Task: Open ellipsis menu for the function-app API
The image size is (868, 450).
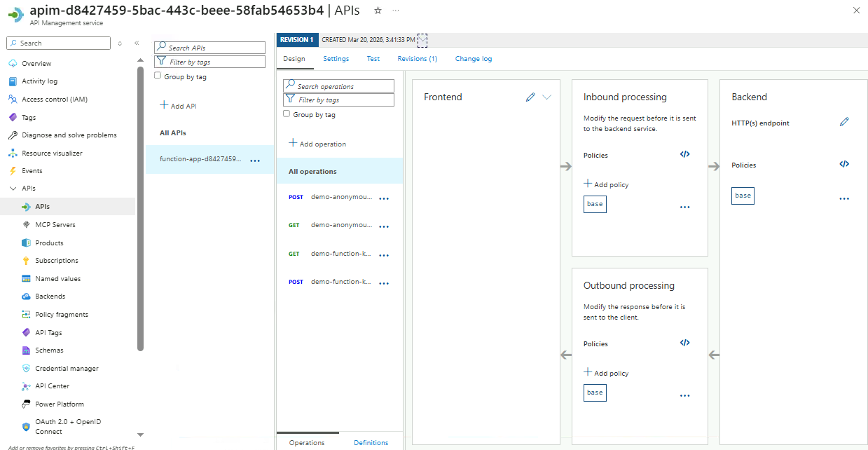Action: (255, 161)
